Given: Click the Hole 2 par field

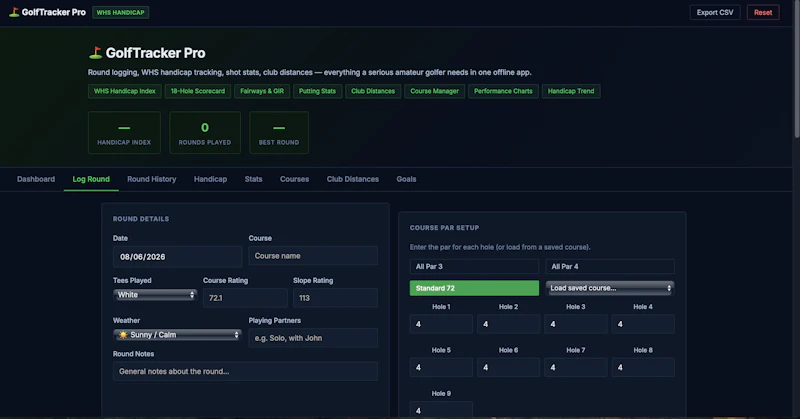Looking at the screenshot, I should click(508, 324).
